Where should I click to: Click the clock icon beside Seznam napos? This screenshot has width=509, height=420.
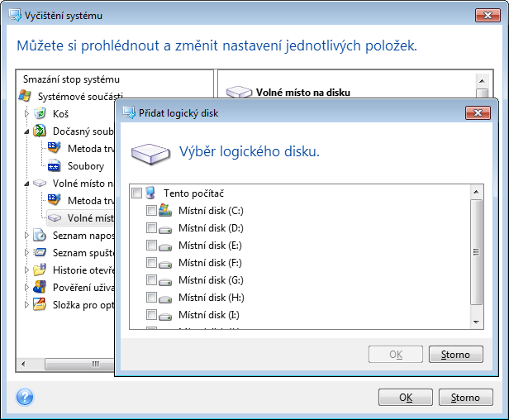40,235
